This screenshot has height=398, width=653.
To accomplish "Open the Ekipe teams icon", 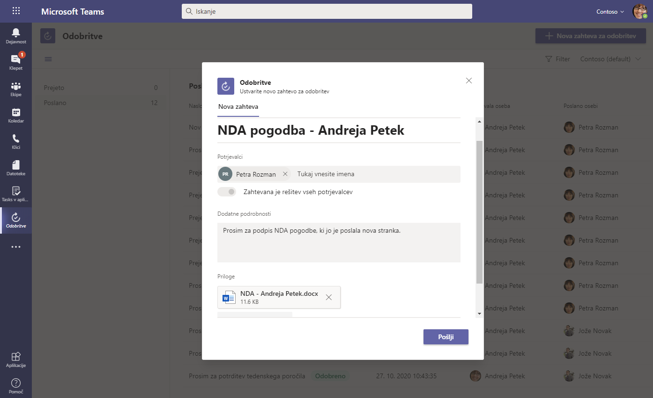I will (16, 89).
